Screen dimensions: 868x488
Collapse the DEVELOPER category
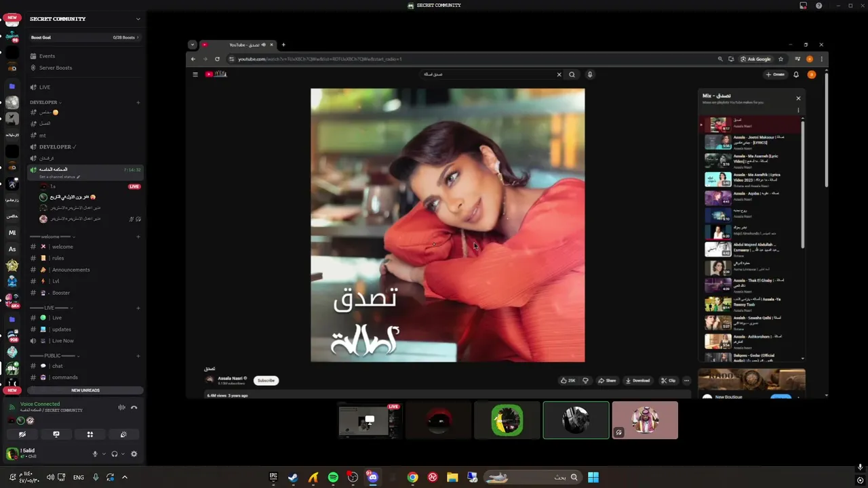pos(45,102)
